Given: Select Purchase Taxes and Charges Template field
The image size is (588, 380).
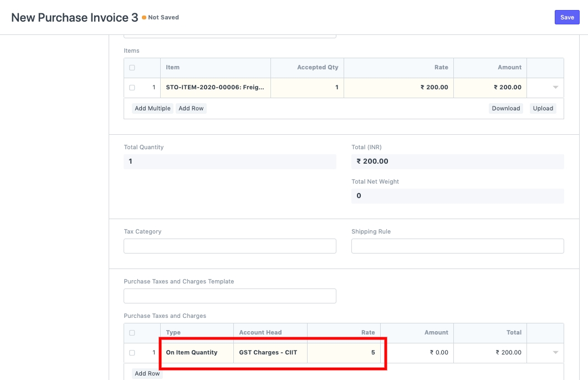Looking at the screenshot, I should click(229, 296).
